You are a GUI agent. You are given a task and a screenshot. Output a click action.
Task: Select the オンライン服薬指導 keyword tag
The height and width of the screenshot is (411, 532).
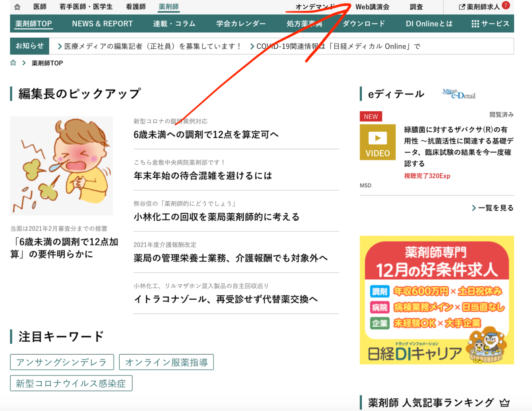pyautogui.click(x=166, y=362)
